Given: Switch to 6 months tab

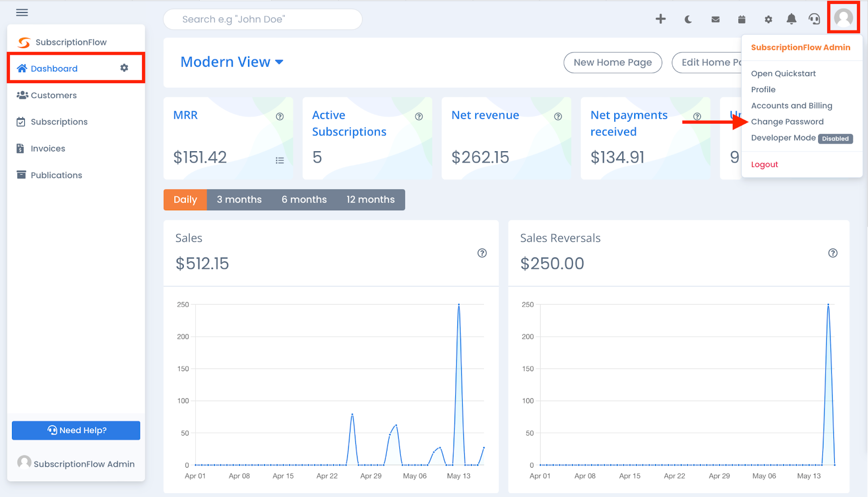Looking at the screenshot, I should click(304, 199).
